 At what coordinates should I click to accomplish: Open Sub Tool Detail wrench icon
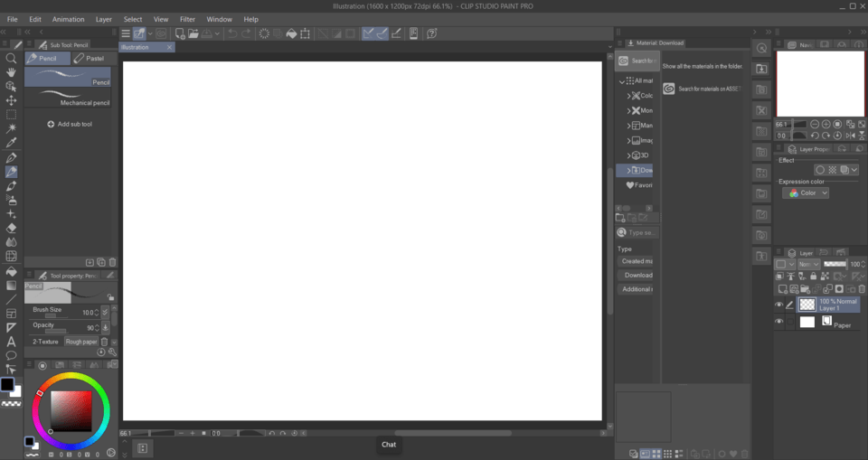(112, 352)
